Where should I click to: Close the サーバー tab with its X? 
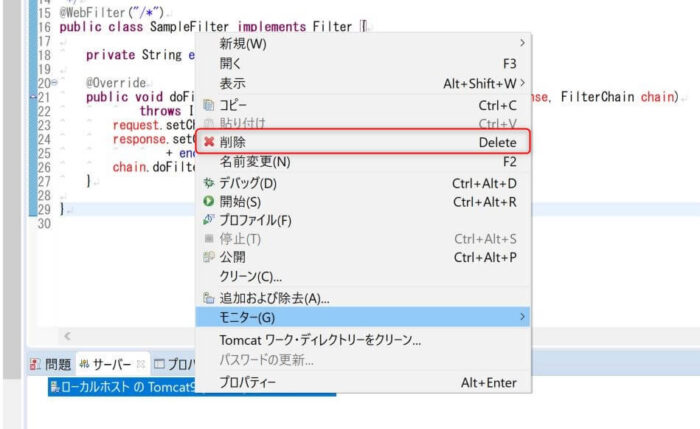click(x=141, y=364)
